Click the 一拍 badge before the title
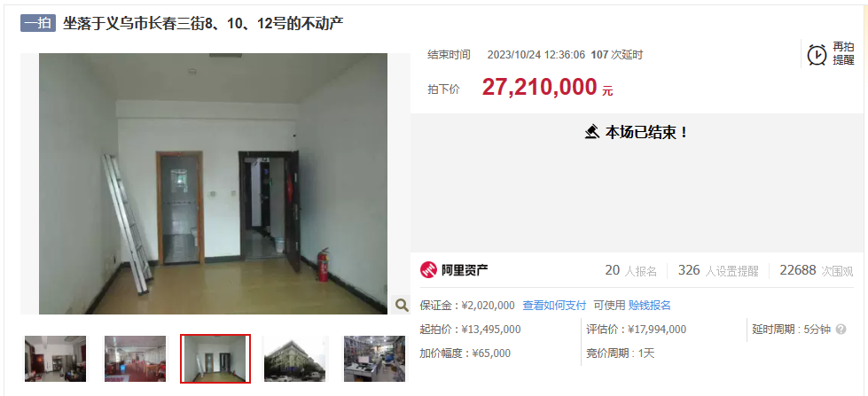Image resolution: width=868 pixels, height=396 pixels. (x=38, y=23)
